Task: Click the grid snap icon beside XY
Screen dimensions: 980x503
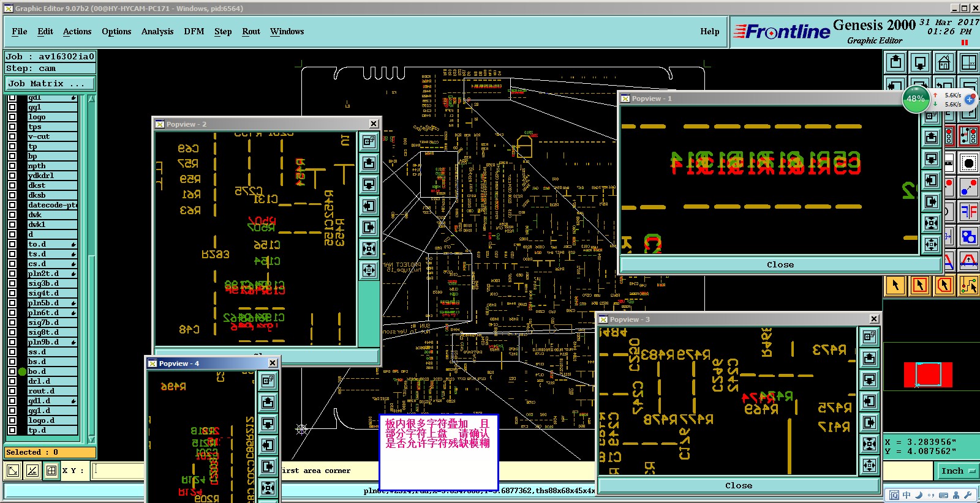Action: coord(51,471)
